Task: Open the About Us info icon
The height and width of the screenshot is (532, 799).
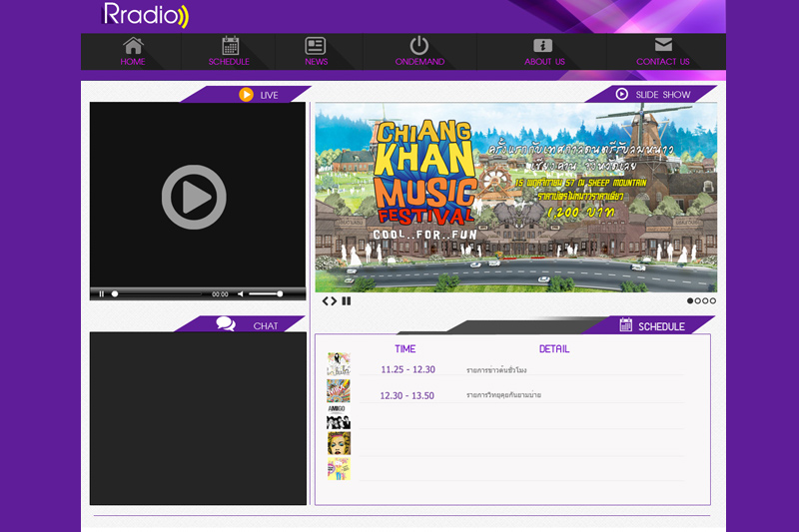Action: pos(542,45)
